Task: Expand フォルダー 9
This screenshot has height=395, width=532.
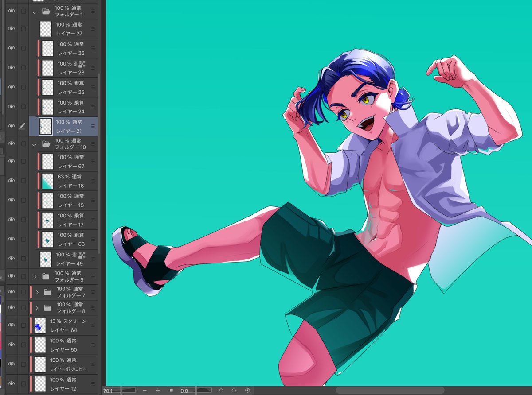Action: pyautogui.click(x=35, y=276)
